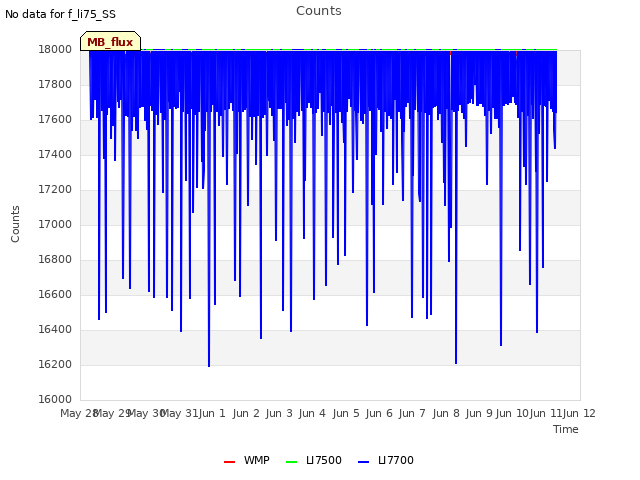
Task: Toggle the WMP legend entry
Action: click(247, 460)
